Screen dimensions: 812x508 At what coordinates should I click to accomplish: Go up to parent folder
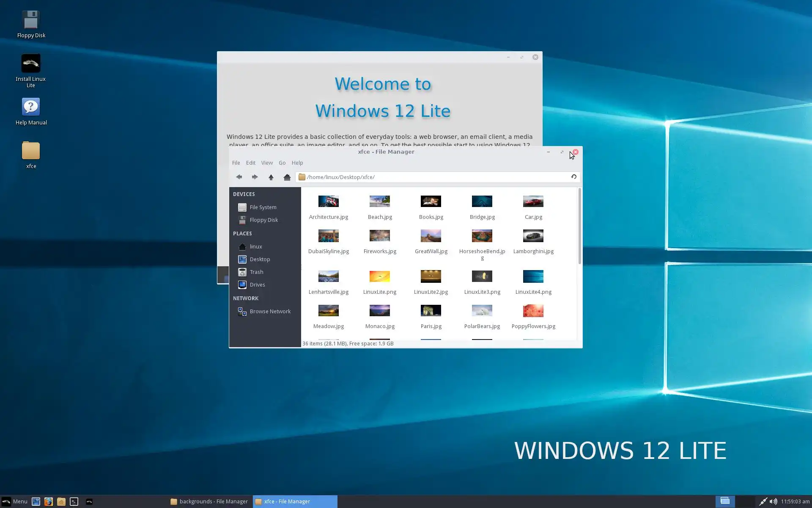271,177
